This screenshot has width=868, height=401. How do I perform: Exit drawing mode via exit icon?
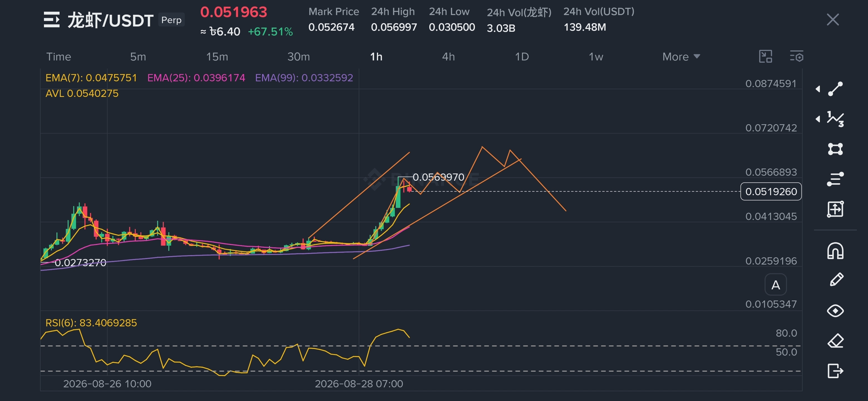(835, 371)
